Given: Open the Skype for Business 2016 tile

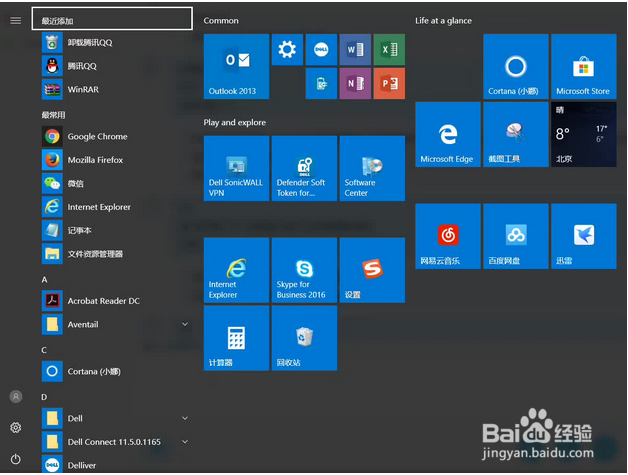Looking at the screenshot, I should point(304,270).
